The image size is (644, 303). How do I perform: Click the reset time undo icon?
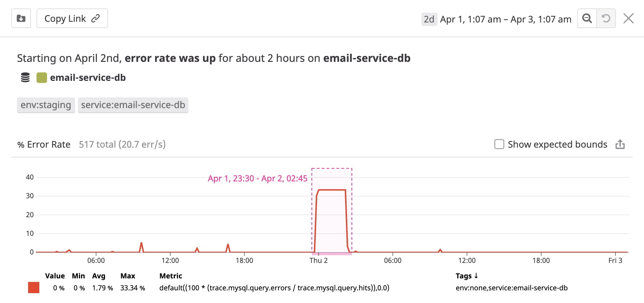(x=606, y=19)
